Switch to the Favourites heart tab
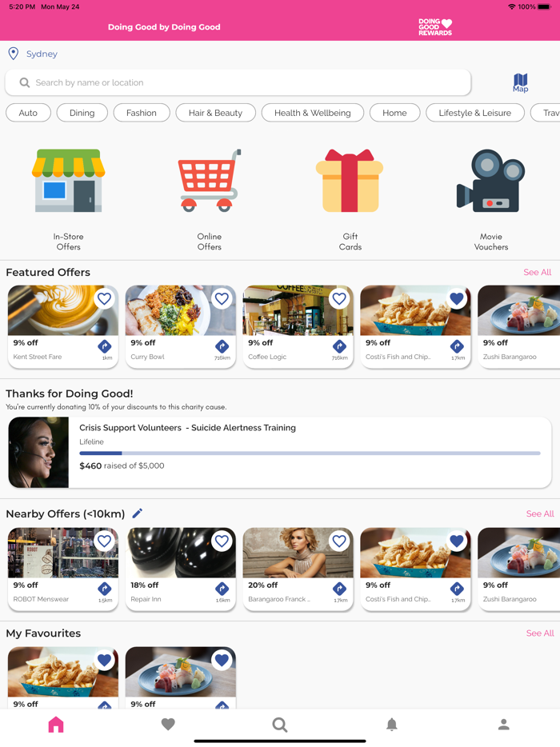 click(x=168, y=725)
